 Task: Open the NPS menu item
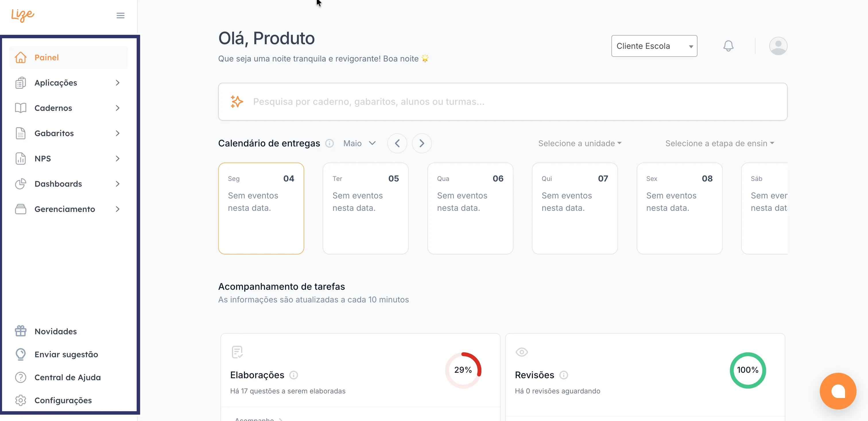(x=68, y=159)
